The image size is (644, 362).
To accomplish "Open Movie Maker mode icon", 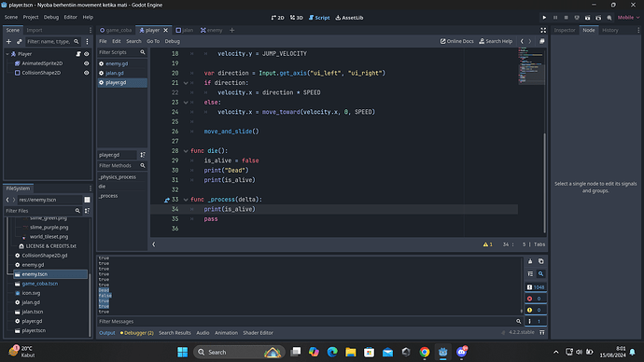I will coord(609,18).
